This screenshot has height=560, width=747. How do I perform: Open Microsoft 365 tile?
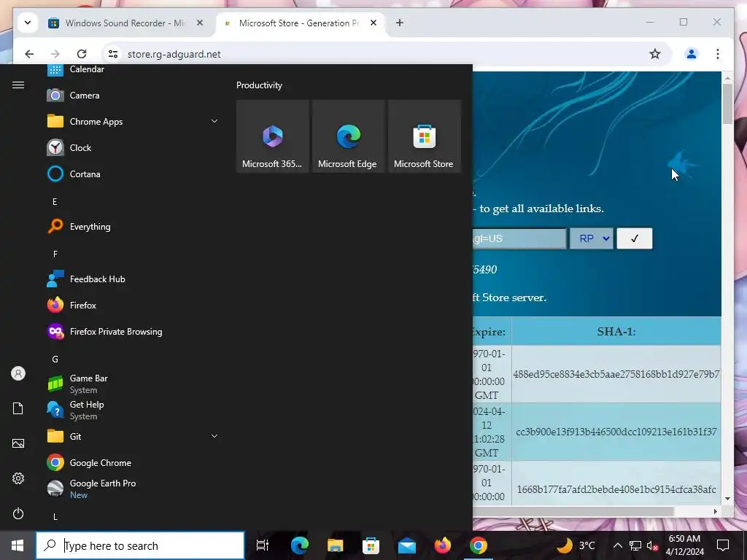click(x=273, y=136)
